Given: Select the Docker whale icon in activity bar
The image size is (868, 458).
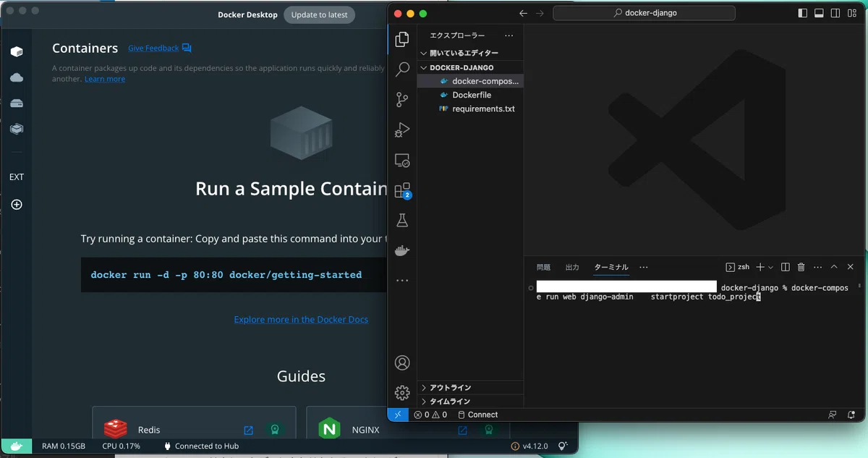Looking at the screenshot, I should click(402, 251).
